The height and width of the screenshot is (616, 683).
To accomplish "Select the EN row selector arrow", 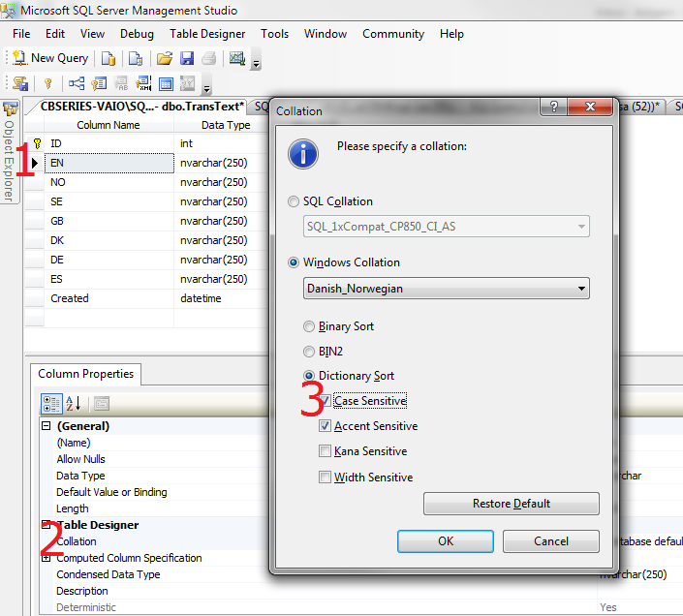I will pyautogui.click(x=35, y=163).
